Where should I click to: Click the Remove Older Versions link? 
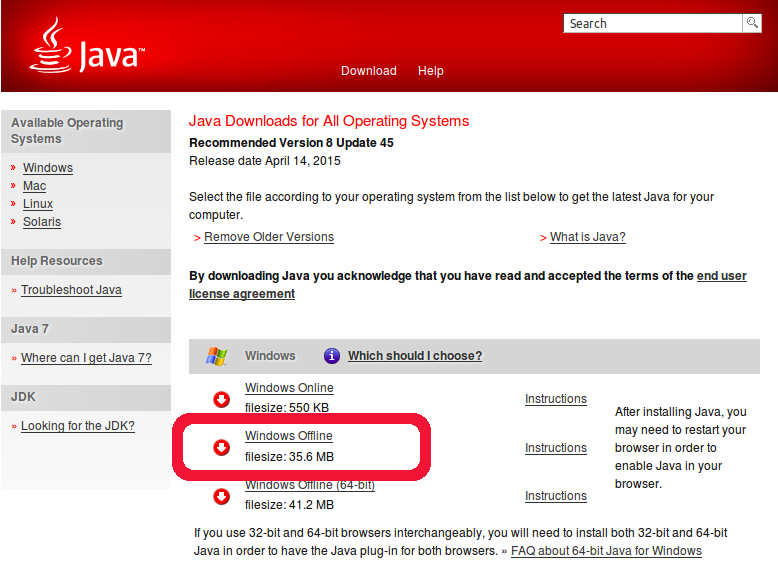pyautogui.click(x=269, y=237)
